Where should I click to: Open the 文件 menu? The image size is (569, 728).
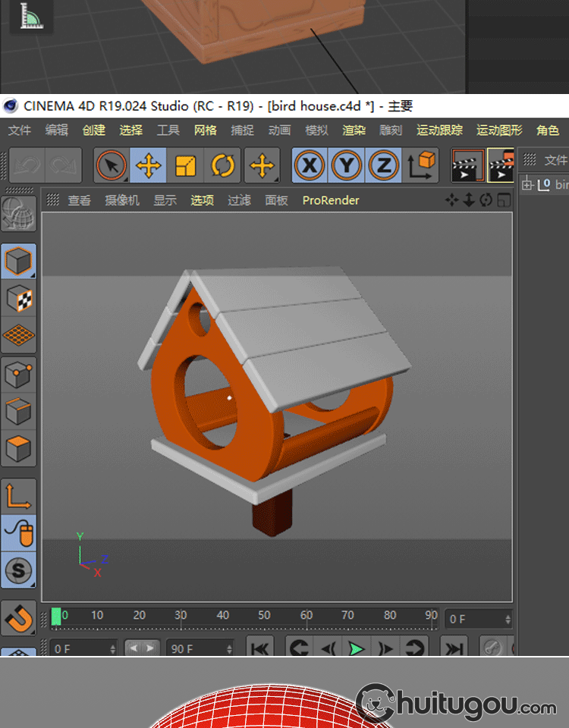click(20, 130)
